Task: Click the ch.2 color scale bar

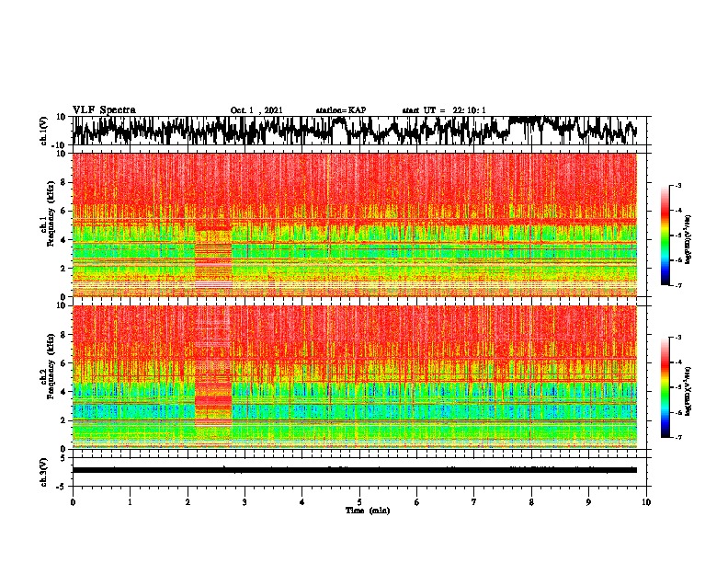Action: click(x=665, y=387)
